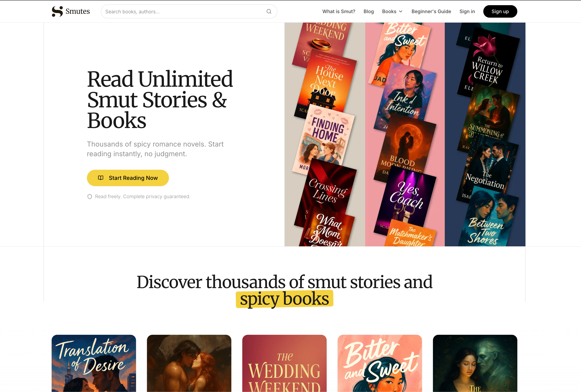The height and width of the screenshot is (392, 581).
Task: Click the Smutes brand name text
Action: (77, 11)
